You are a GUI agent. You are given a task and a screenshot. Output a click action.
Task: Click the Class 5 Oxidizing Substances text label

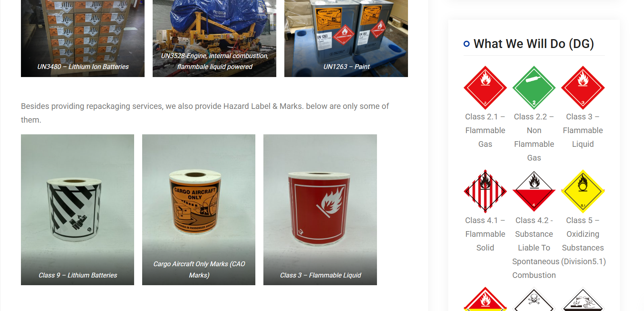click(x=583, y=241)
